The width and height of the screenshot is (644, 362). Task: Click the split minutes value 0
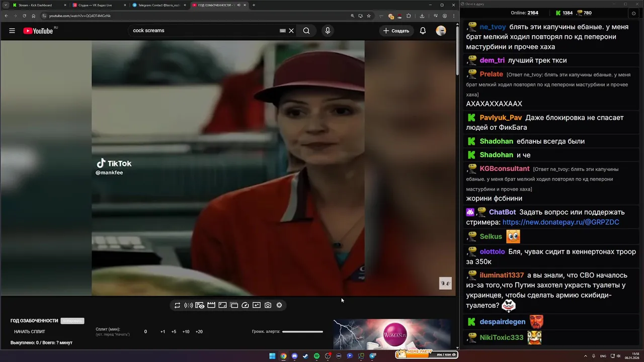point(145,332)
